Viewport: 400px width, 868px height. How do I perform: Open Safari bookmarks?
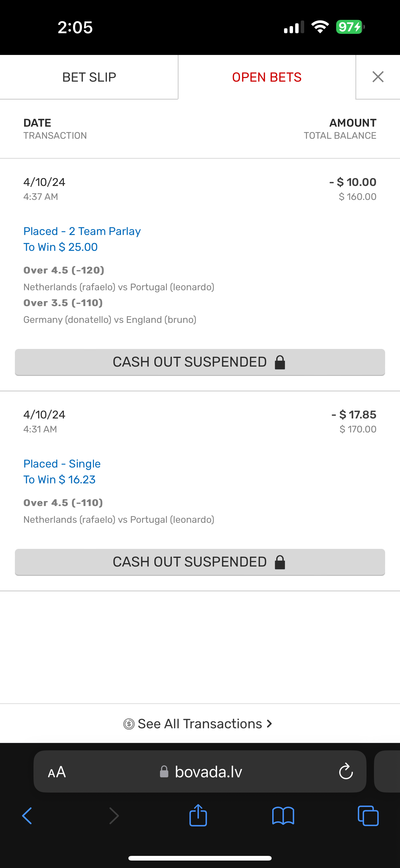[x=283, y=816]
